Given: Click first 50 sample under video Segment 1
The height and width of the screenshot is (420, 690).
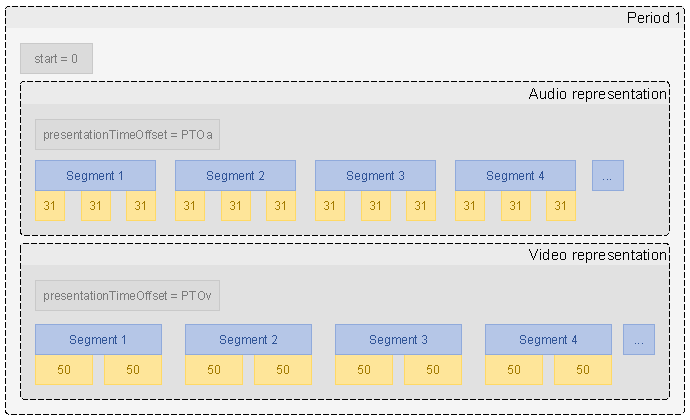Looking at the screenshot, I should (x=64, y=370).
